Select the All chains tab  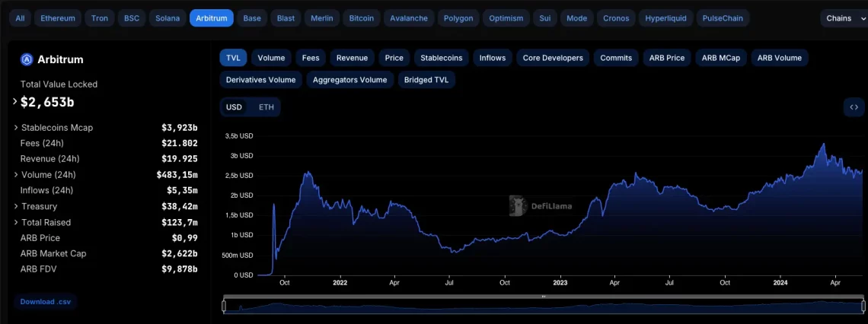pyautogui.click(x=20, y=18)
